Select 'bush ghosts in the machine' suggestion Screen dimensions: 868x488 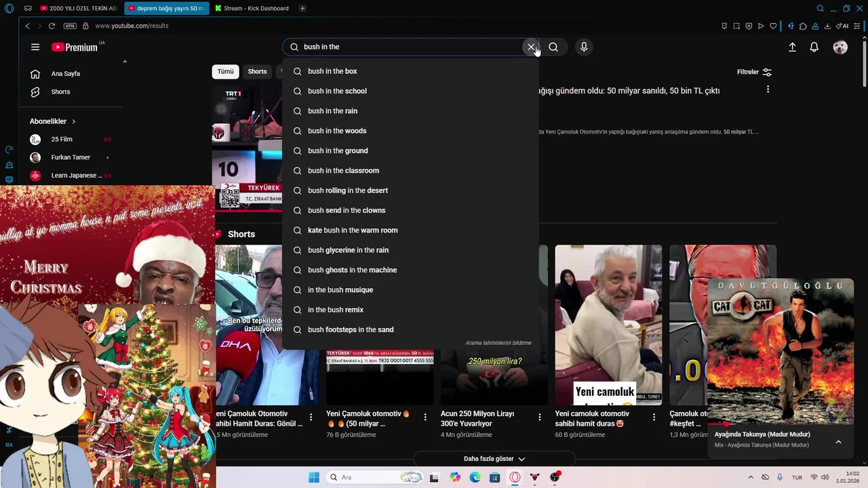point(410,270)
